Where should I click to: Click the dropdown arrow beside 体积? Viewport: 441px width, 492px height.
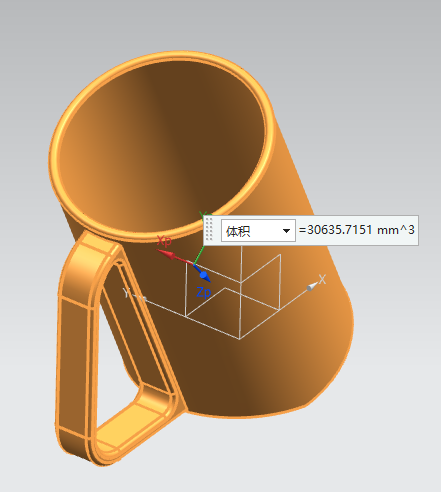(286, 231)
